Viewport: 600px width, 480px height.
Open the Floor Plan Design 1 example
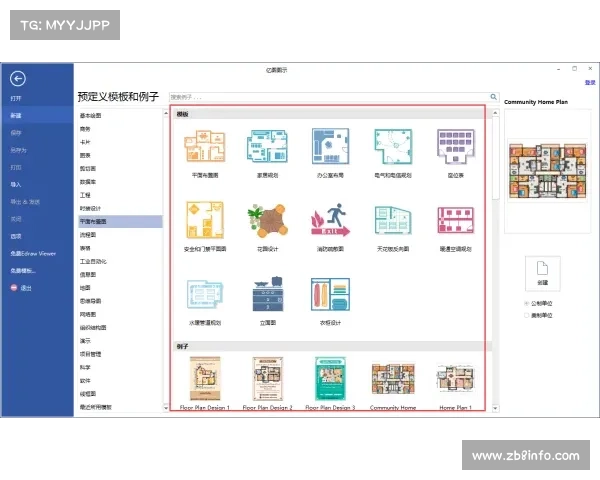[204, 382]
